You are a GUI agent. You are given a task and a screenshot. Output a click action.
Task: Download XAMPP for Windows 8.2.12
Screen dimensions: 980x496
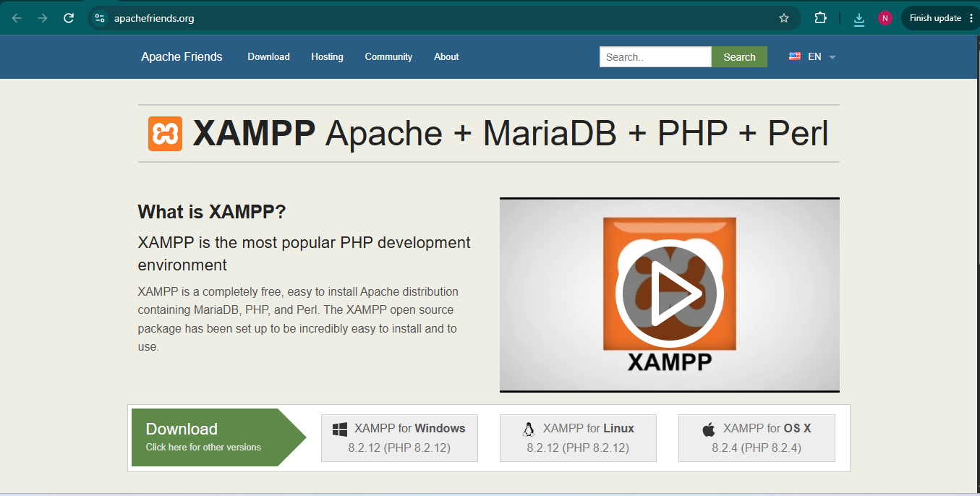399,437
